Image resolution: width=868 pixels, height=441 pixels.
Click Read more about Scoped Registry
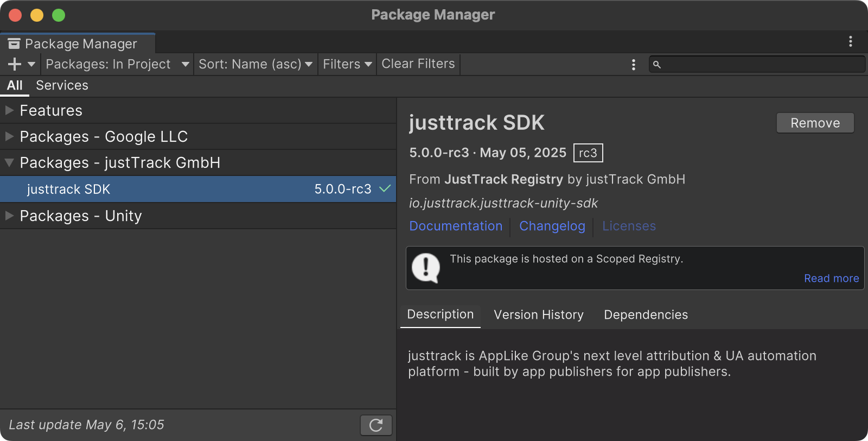831,278
